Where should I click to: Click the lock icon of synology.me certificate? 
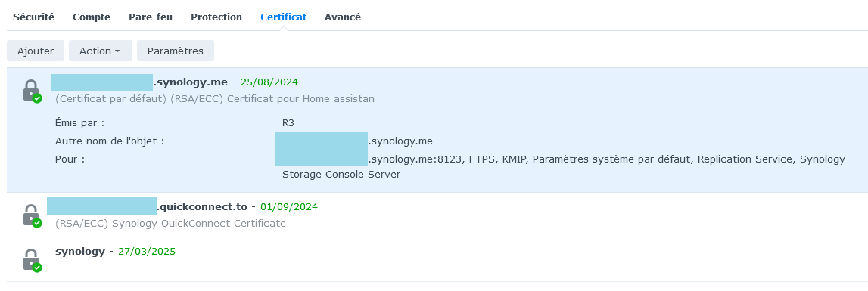tap(32, 91)
